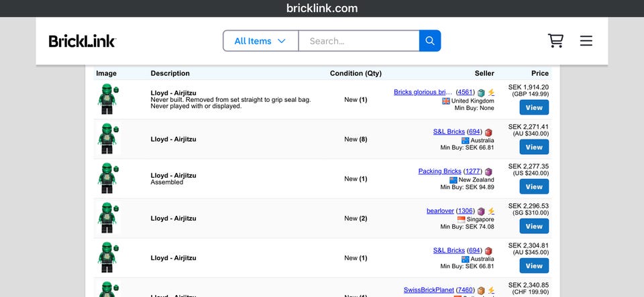644x297 pixels.
Task: Click Australia flag in SEK 2,271.41 row
Action: click(466, 141)
